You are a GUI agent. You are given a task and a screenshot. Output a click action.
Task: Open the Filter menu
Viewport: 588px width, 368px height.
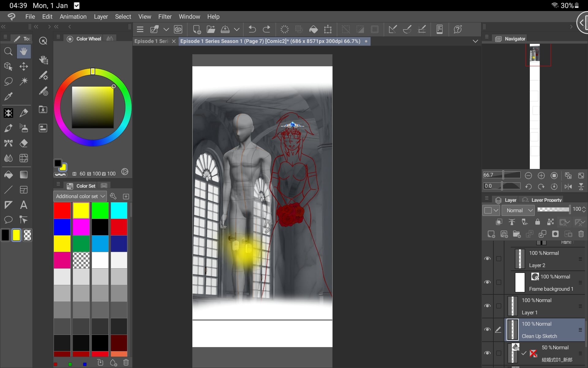(x=165, y=17)
